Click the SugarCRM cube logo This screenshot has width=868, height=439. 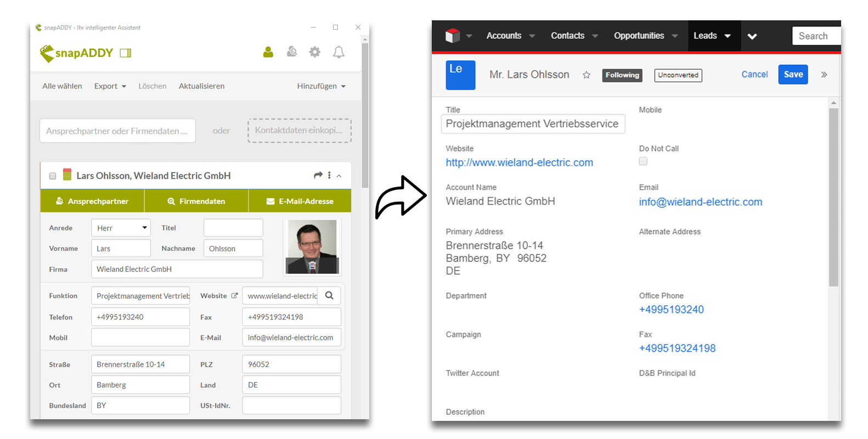tap(453, 36)
